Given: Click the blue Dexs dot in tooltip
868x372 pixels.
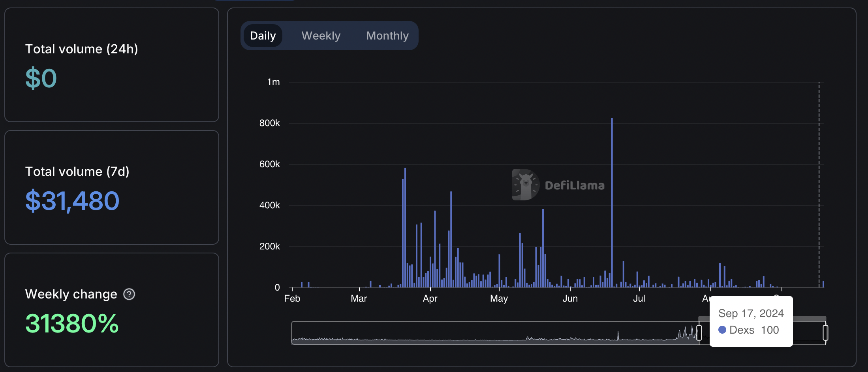Looking at the screenshot, I should [x=722, y=330].
